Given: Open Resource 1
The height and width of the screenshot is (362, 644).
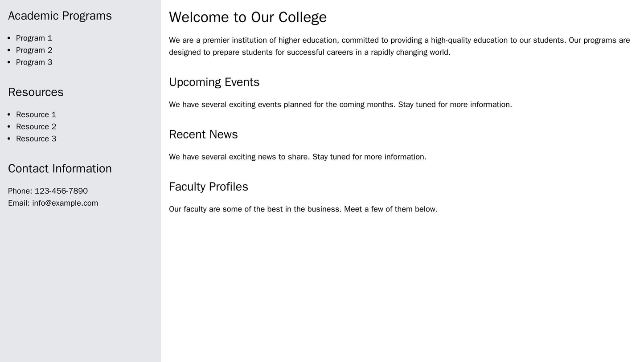Looking at the screenshot, I should (x=36, y=114).
